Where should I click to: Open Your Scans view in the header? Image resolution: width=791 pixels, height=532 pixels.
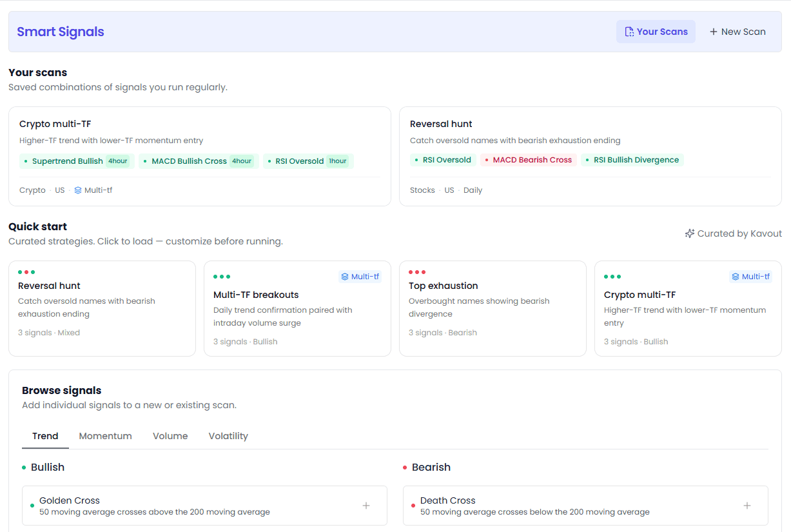pos(656,32)
